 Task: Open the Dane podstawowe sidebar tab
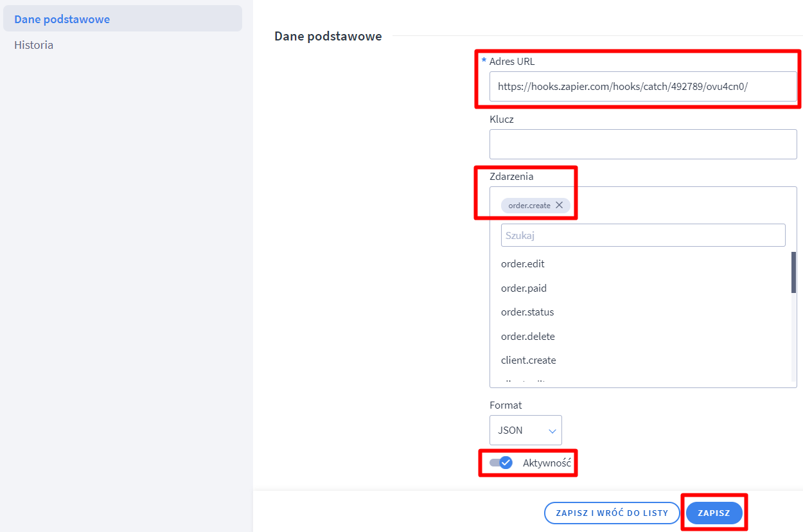pyautogui.click(x=62, y=19)
